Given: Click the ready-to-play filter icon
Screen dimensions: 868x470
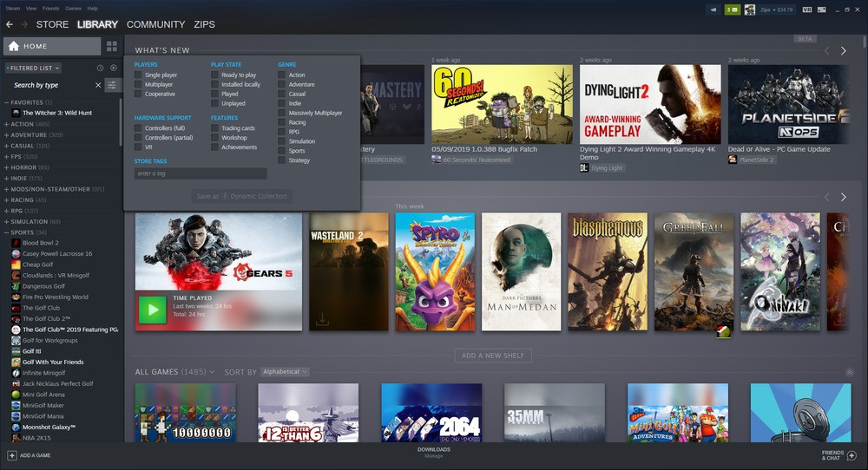Looking at the screenshot, I should pos(114,68).
